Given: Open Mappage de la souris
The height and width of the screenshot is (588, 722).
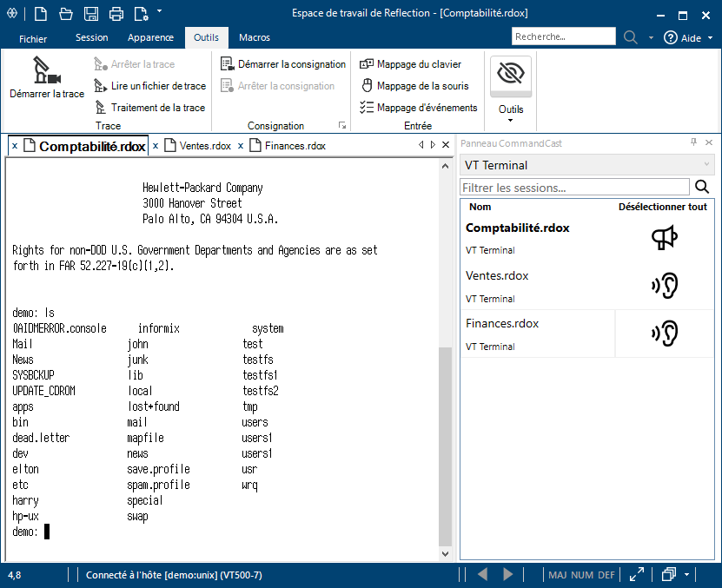Looking at the screenshot, I should [x=414, y=86].
